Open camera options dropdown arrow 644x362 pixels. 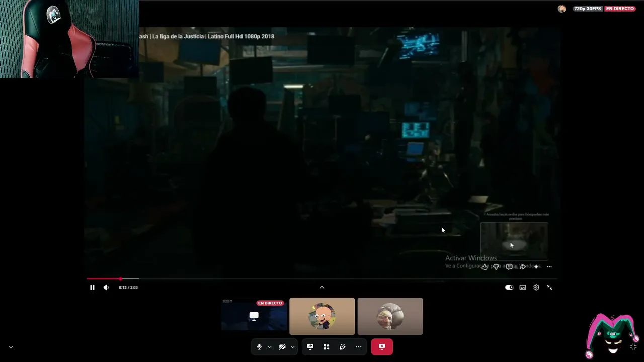coord(292,347)
